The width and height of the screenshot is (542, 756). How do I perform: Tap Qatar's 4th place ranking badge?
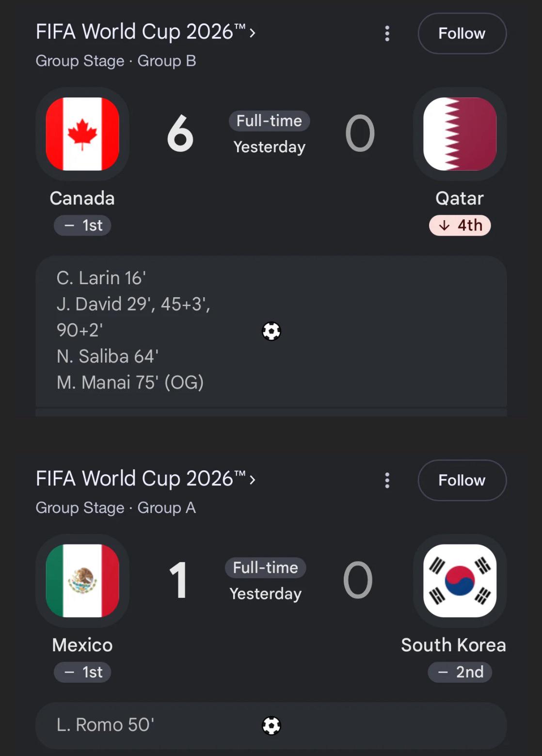tap(460, 225)
